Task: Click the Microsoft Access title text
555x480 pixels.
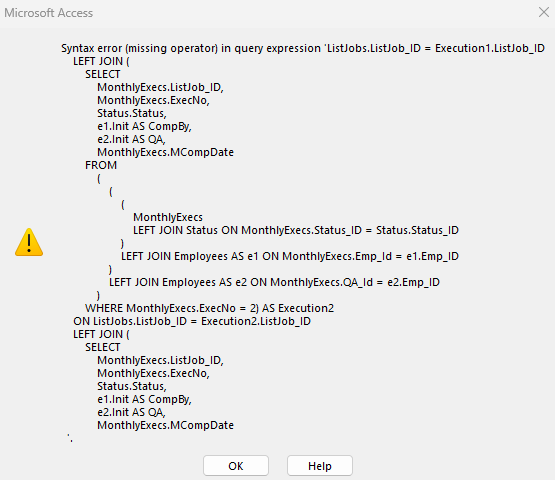Action: 48,13
